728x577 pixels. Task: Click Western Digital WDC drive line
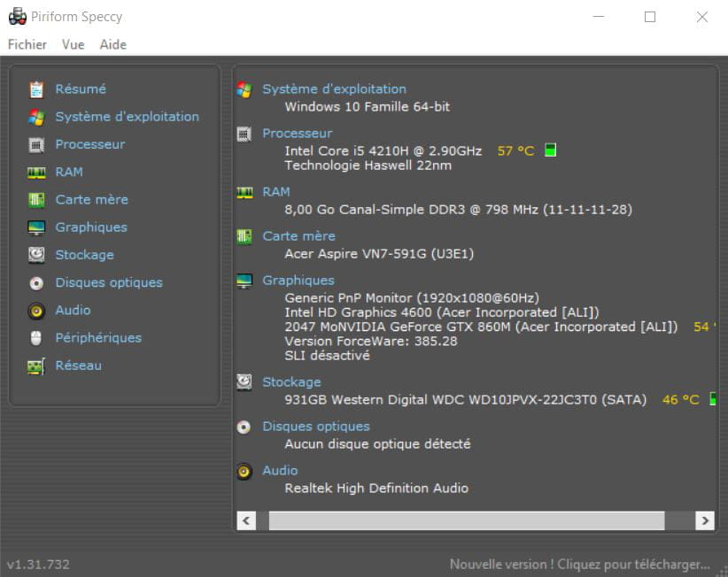click(x=466, y=400)
